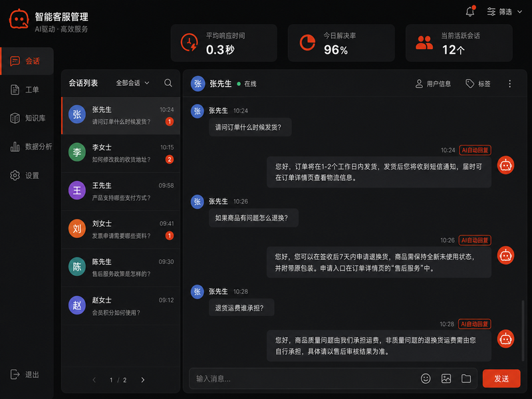The height and width of the screenshot is (399, 532).
Task: Click 赵女士 avatar in list
Action: pos(77,305)
